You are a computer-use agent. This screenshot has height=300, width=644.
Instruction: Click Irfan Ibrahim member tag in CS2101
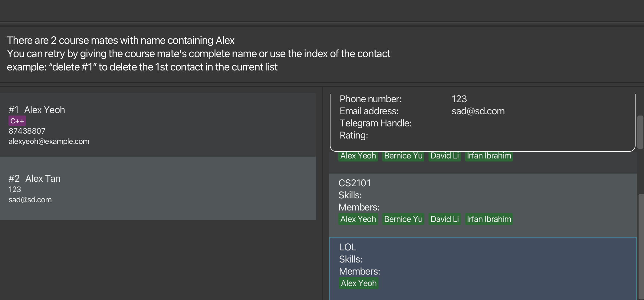(489, 219)
